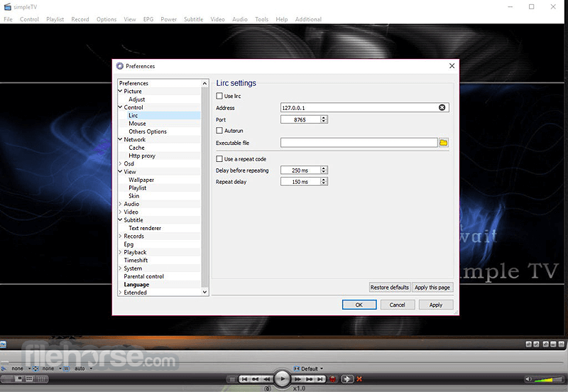Click the skip-to-next end icon
568x392 pixels.
[320, 379]
